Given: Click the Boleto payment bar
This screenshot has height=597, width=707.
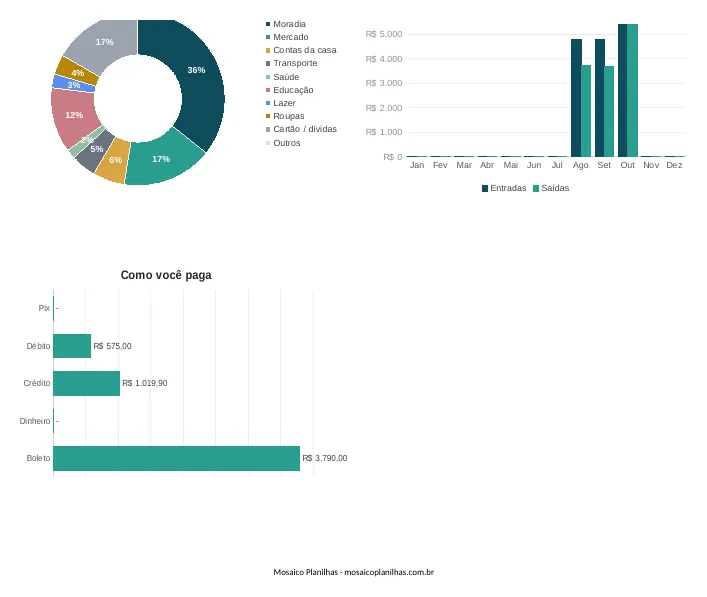Looking at the screenshot, I should coord(177,459).
